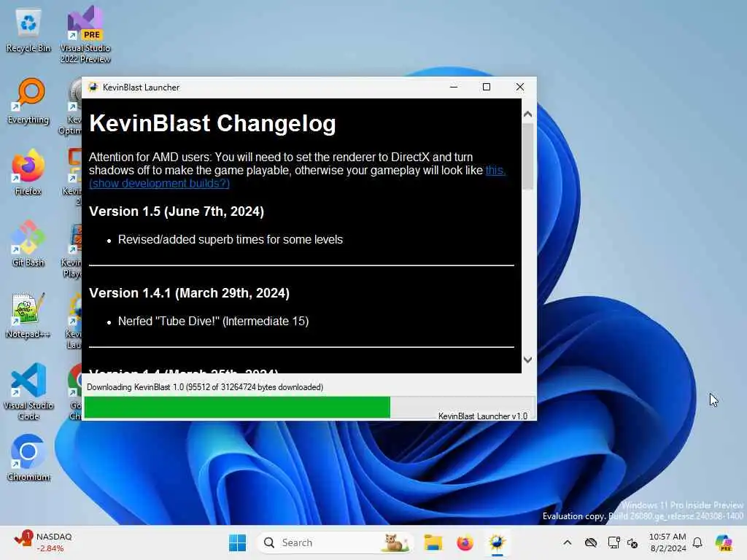The height and width of the screenshot is (560, 747).
Task: Minimize the KevinBlast Launcher window
Action: (454, 87)
